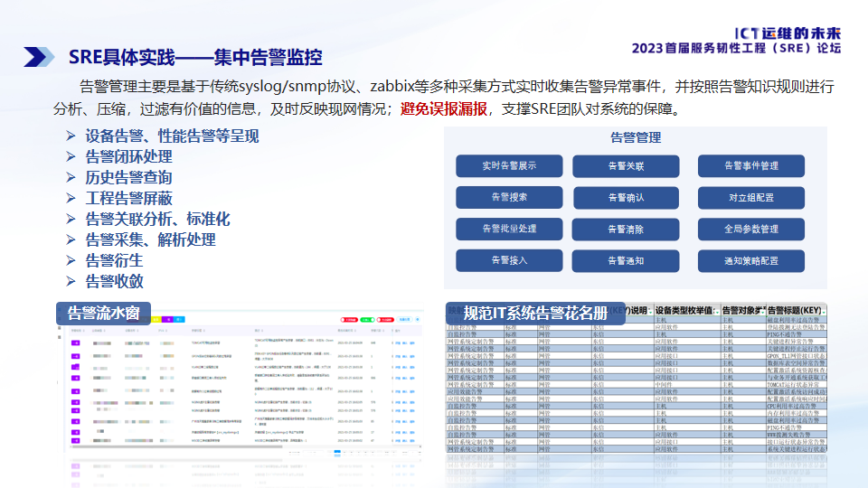Click arrow bullet before 工程告警屏蔽
Screen dimensions: 868x488
(x=71, y=198)
